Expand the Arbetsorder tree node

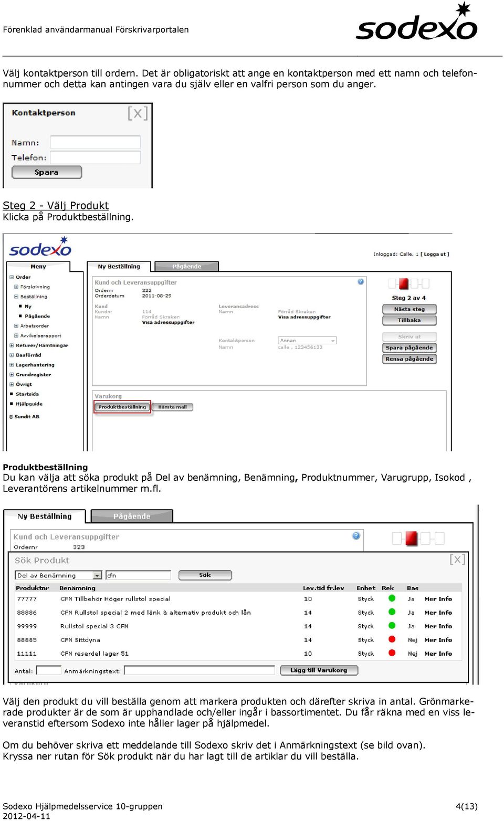(x=16, y=326)
